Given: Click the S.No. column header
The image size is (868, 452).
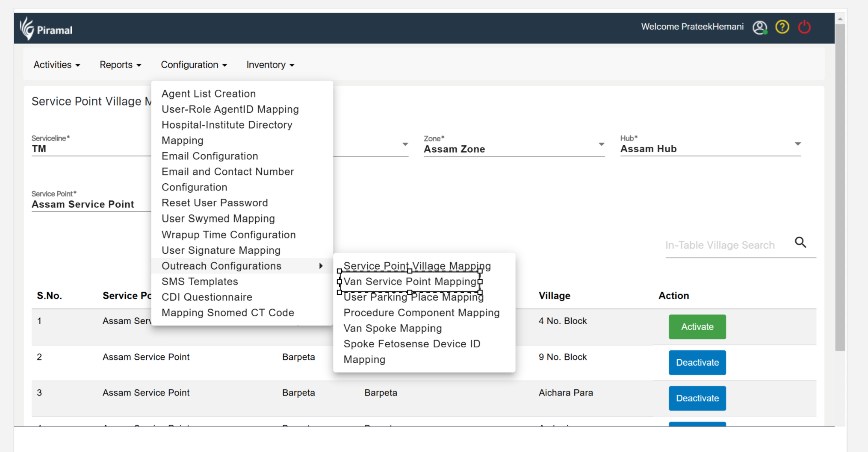Looking at the screenshot, I should (x=49, y=296).
